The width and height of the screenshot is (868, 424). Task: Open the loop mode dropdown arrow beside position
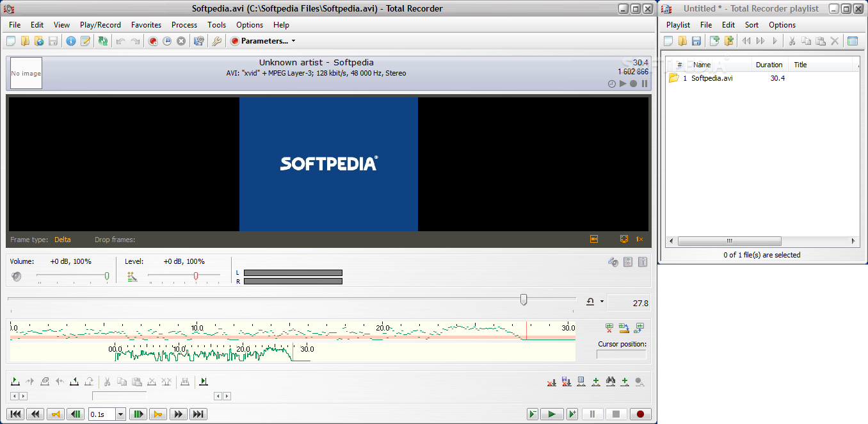(602, 302)
